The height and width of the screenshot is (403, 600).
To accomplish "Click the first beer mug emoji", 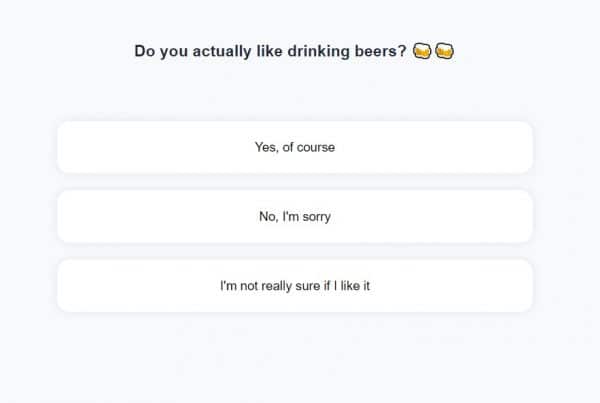I will (x=422, y=50).
